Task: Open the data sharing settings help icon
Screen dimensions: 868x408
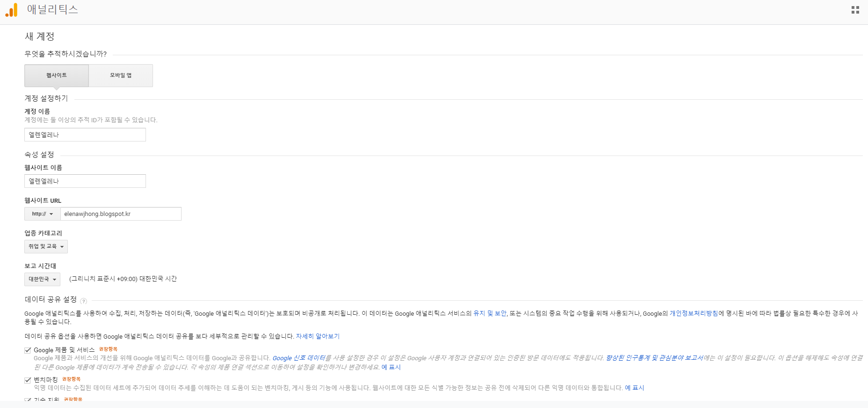Action: (84, 301)
